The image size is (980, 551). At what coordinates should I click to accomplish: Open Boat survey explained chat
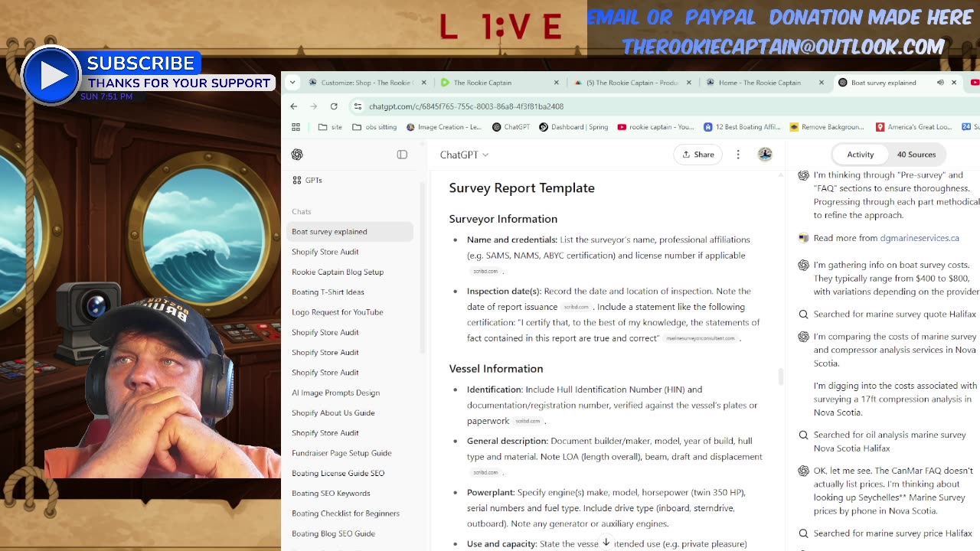click(350, 232)
